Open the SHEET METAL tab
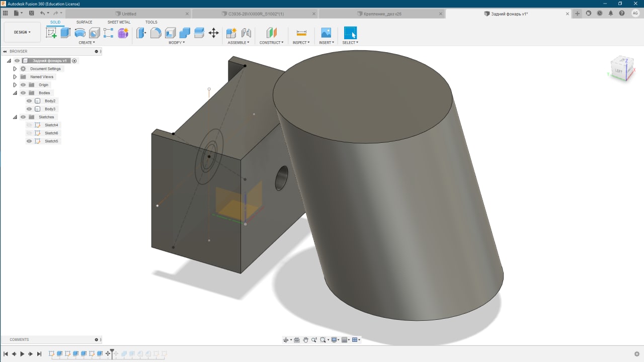644x362 pixels. 119,22
